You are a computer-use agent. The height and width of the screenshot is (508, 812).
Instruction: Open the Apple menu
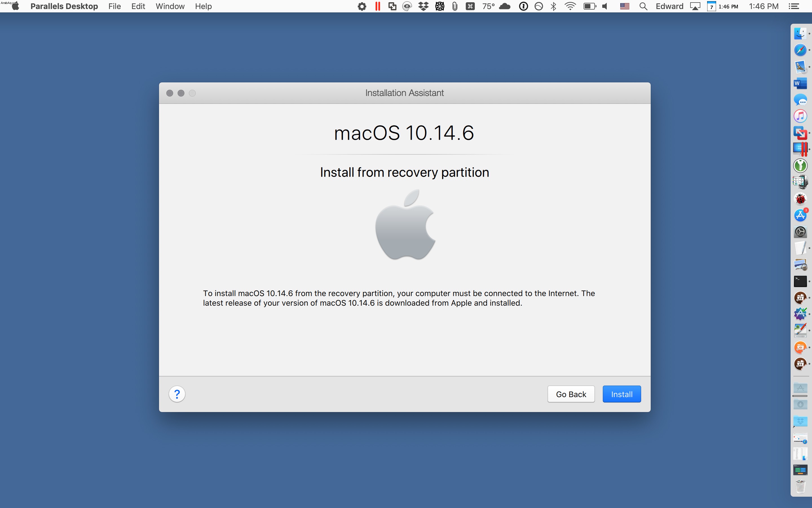pos(15,6)
